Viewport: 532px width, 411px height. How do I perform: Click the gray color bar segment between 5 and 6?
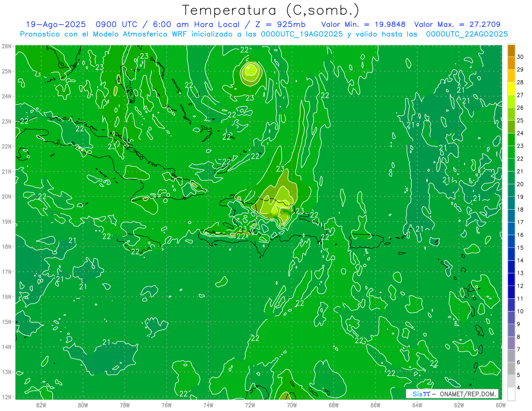point(511,368)
